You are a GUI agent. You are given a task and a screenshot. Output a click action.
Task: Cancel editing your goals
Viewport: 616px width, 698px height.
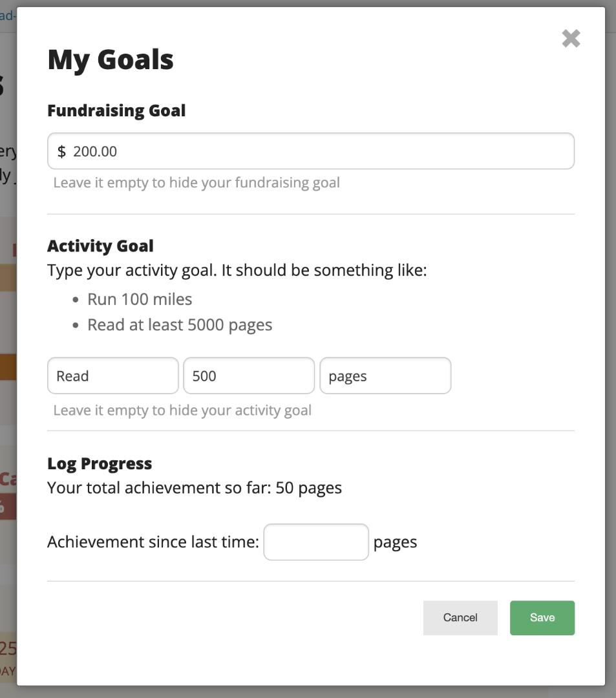tap(460, 617)
